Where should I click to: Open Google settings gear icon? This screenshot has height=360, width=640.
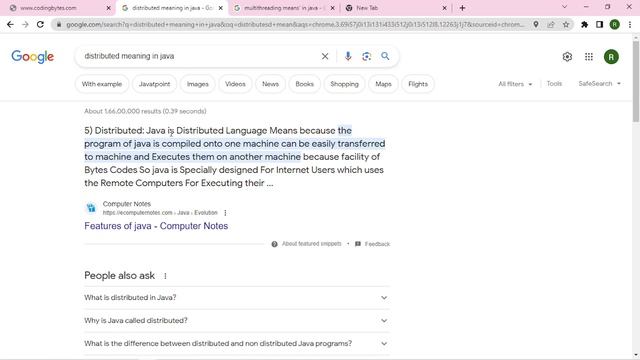point(567,57)
